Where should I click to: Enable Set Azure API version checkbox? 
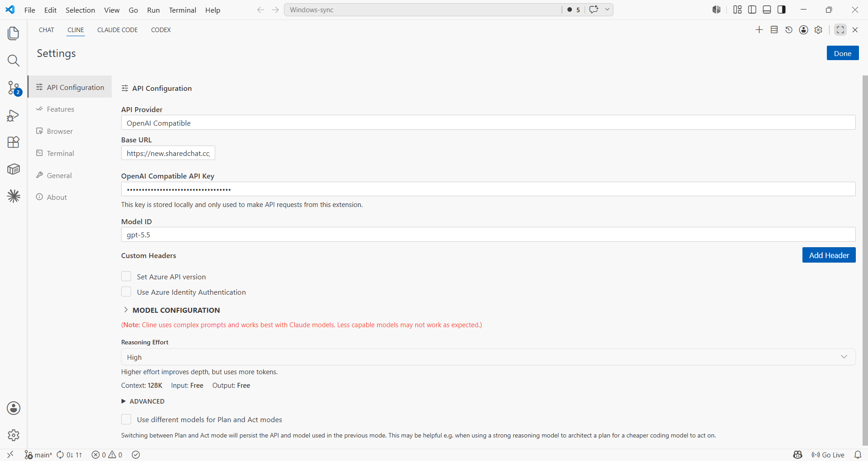click(x=126, y=276)
